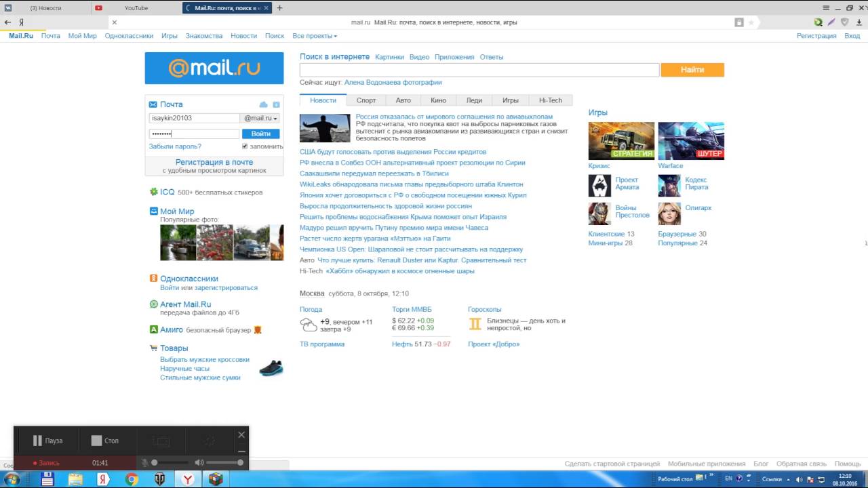Switch to the Спорт news tab
The image size is (868, 488).
pos(366,100)
